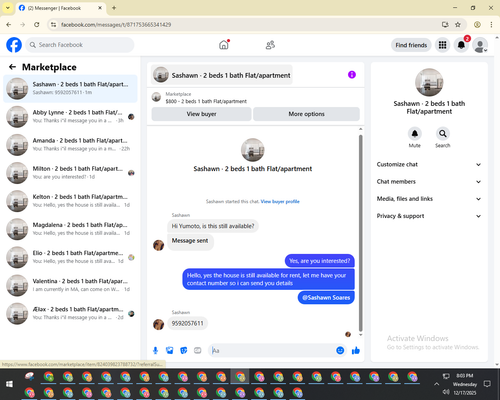Click the listing photo in right panel
Image resolution: width=500 pixels, height=400 pixels.
(429, 82)
